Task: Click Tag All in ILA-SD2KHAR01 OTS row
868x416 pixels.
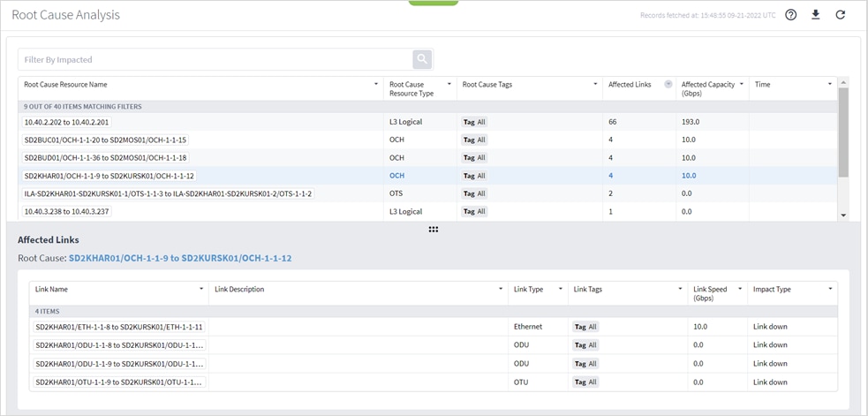Action: [474, 194]
